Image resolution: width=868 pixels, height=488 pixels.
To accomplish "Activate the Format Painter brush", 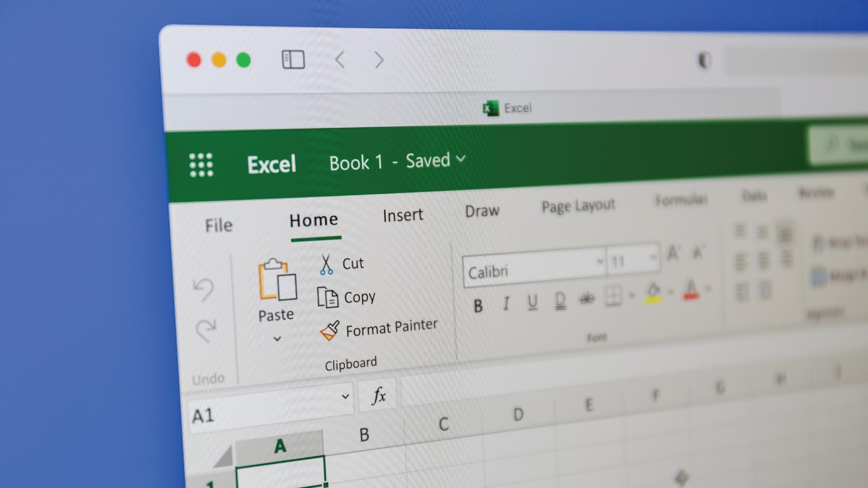I will 329,331.
